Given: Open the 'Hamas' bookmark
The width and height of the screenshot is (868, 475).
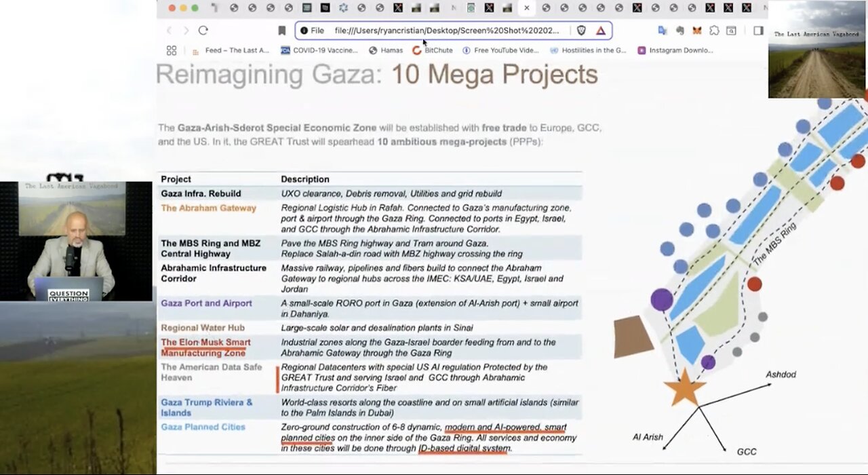Looking at the screenshot, I should point(386,50).
